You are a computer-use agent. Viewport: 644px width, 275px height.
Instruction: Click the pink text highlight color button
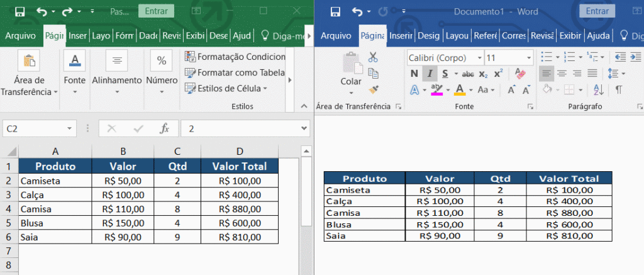click(x=437, y=89)
